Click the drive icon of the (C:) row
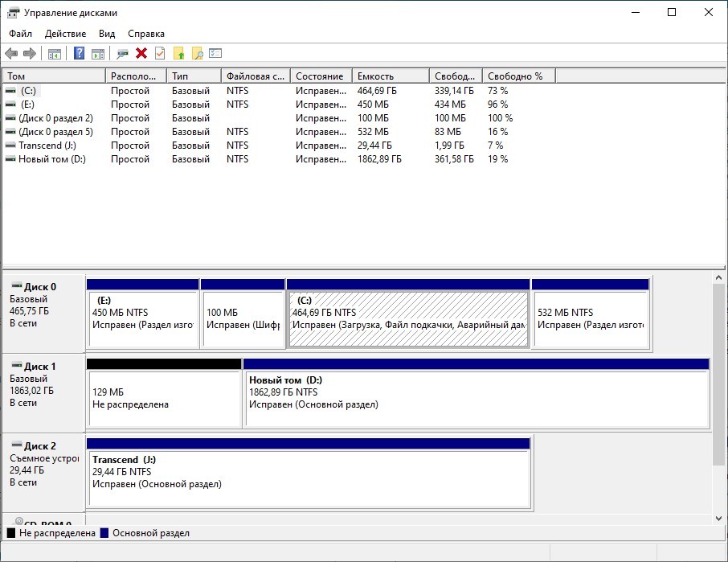Viewport: 728px width, 562px height. click(x=10, y=91)
